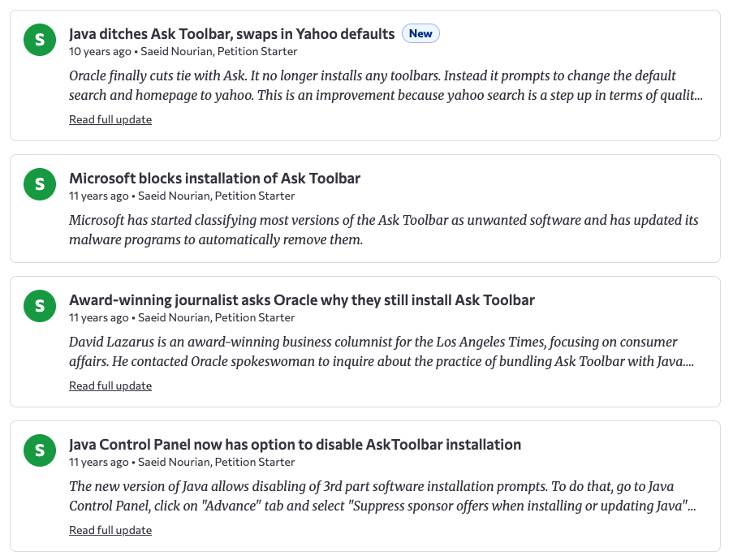Image resolution: width=733 pixels, height=560 pixels.
Task: Click the byline under the Microsoft blocks installation title
Action: [182, 196]
